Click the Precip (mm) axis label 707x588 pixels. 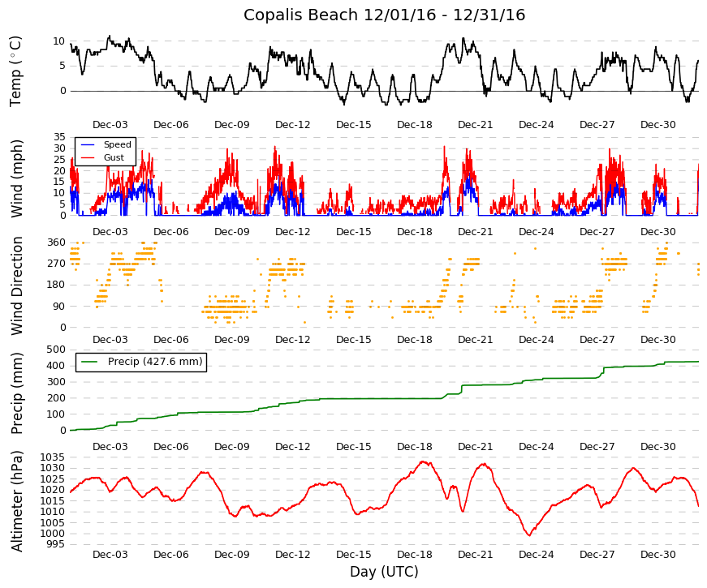click(16, 393)
